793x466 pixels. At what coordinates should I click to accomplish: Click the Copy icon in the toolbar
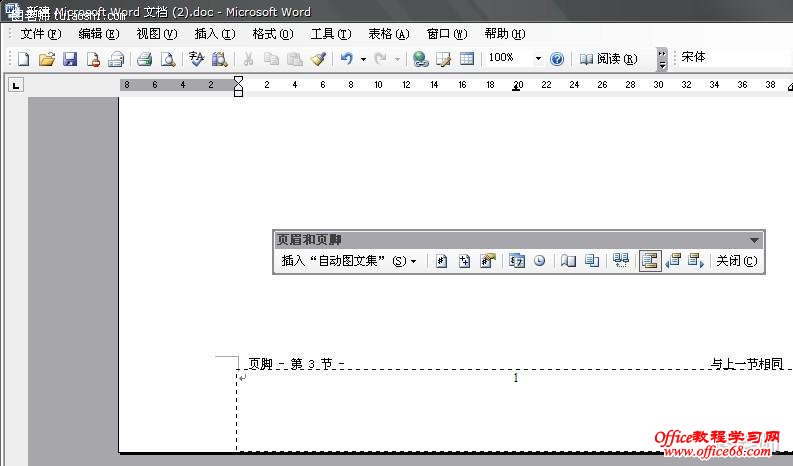[x=272, y=59]
